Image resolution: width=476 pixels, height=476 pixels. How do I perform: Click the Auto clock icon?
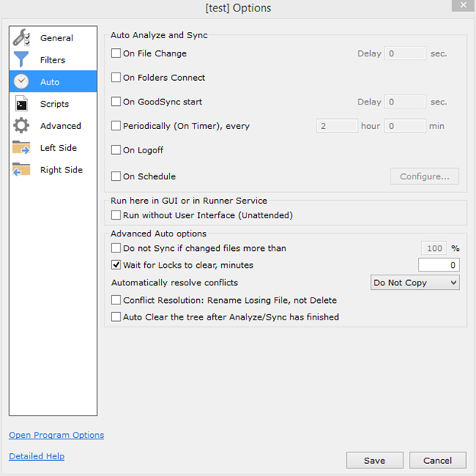pos(21,82)
